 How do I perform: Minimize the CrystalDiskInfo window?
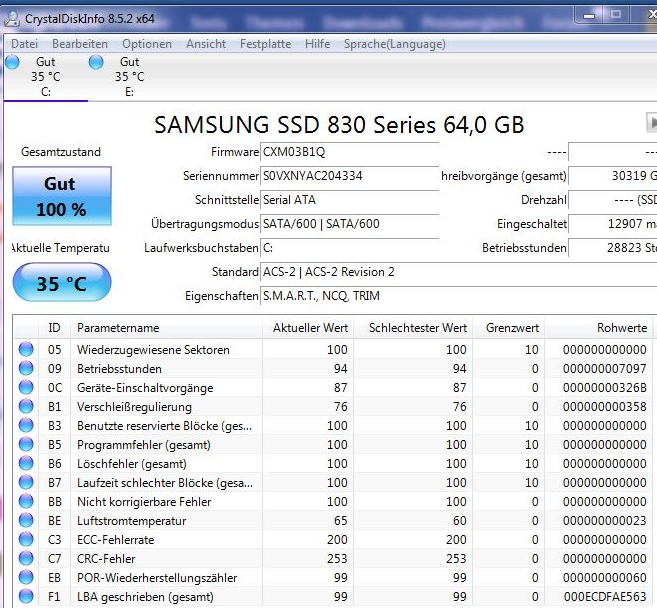coord(589,16)
